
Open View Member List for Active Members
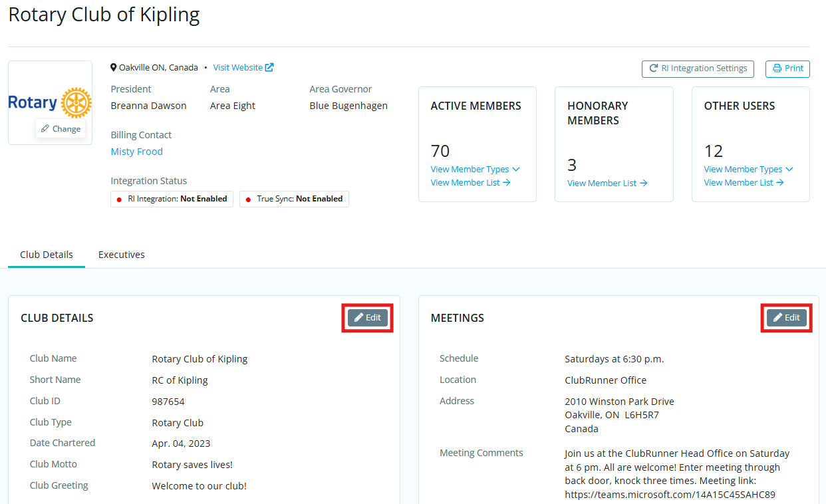click(x=470, y=183)
